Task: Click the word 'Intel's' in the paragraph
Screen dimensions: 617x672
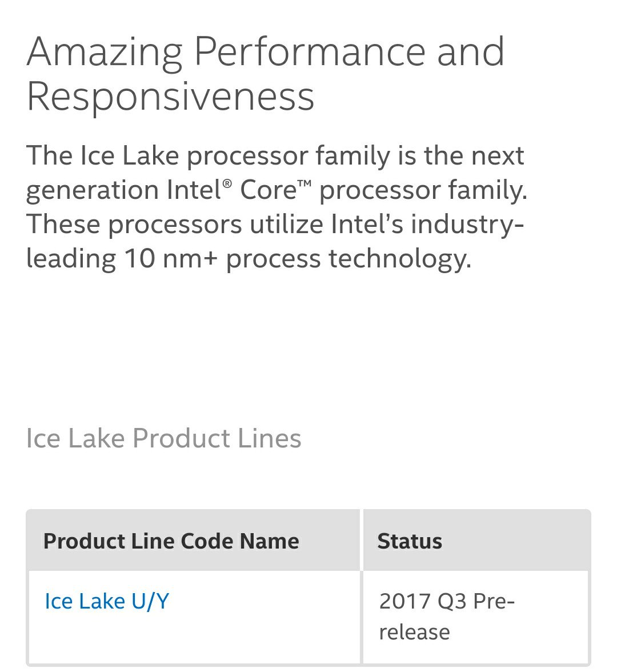Action: pyautogui.click(x=367, y=224)
